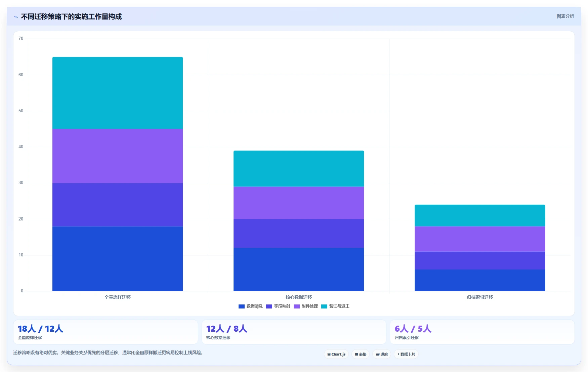Toggle the 字段映射 legend entry
This screenshot has height=372, width=588.
278,306
